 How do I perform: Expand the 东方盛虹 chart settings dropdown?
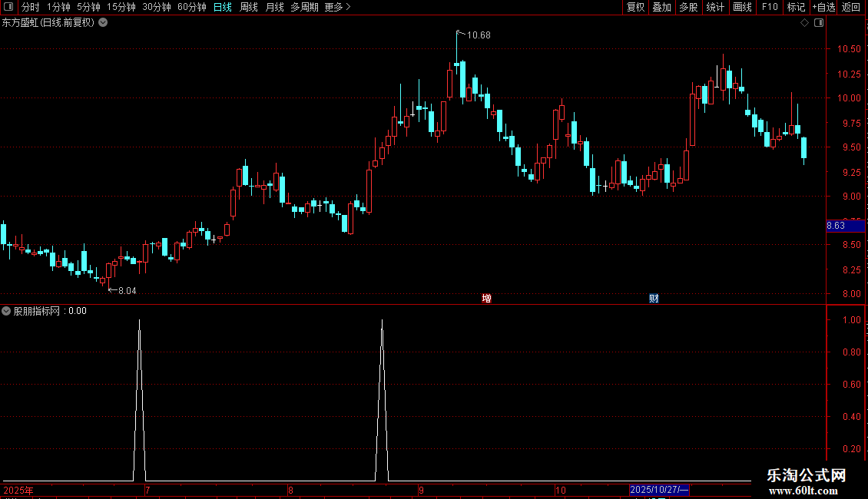click(103, 23)
